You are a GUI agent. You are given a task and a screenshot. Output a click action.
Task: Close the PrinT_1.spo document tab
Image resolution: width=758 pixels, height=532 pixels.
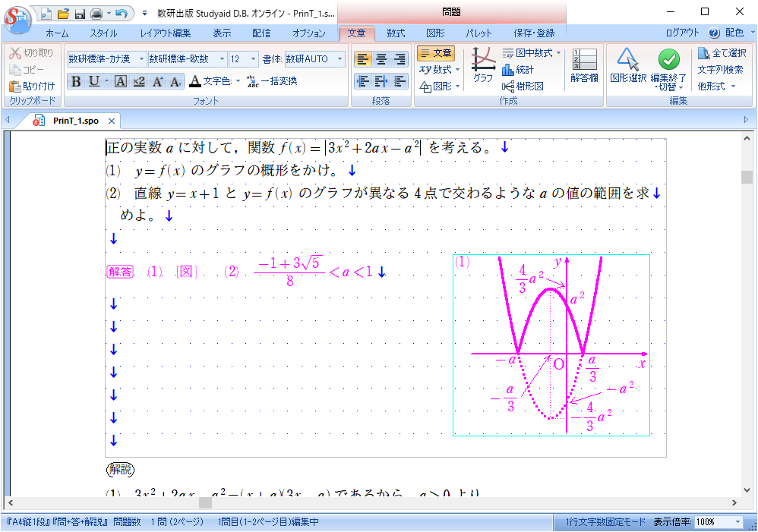(x=111, y=121)
